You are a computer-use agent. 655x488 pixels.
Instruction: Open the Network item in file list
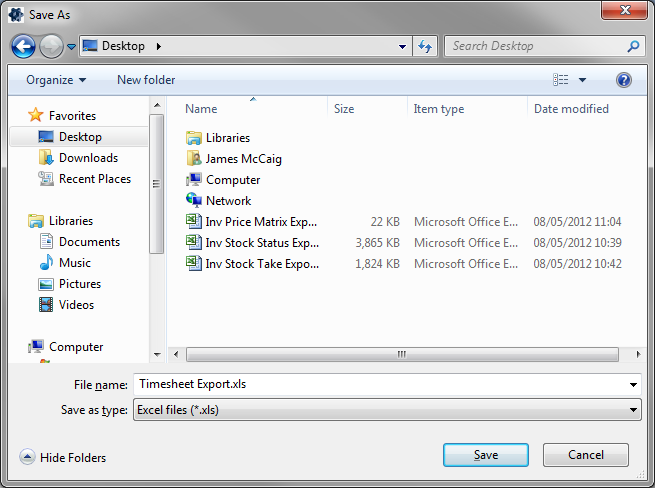click(228, 201)
